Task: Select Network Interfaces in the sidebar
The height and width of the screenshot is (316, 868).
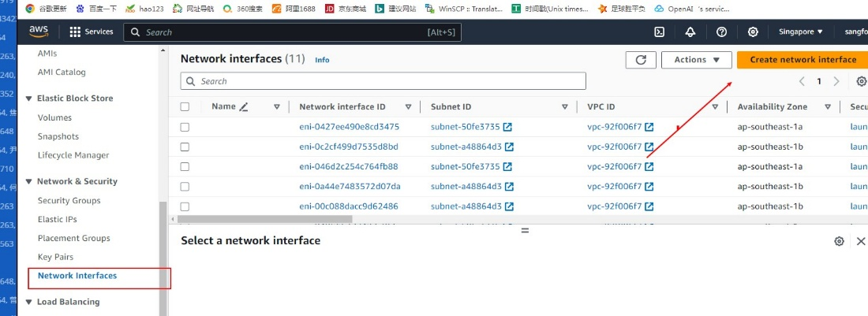Action: [x=77, y=276]
